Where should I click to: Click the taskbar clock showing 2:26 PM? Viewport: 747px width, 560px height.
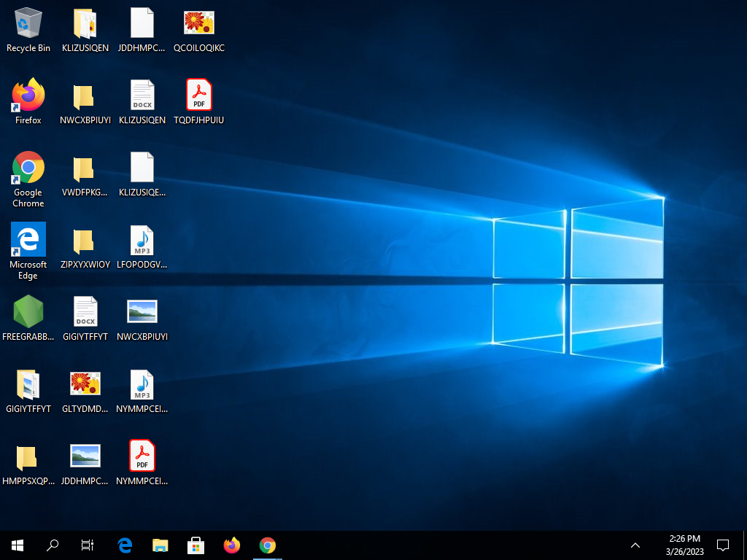[x=684, y=545]
